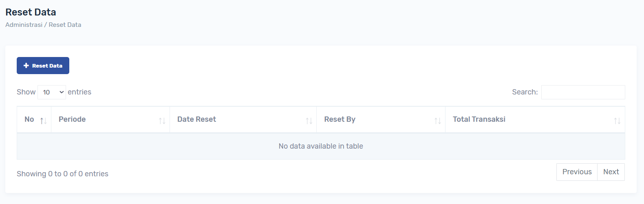Select the No column header label
Viewport: 644px width, 204px height.
[x=29, y=119]
